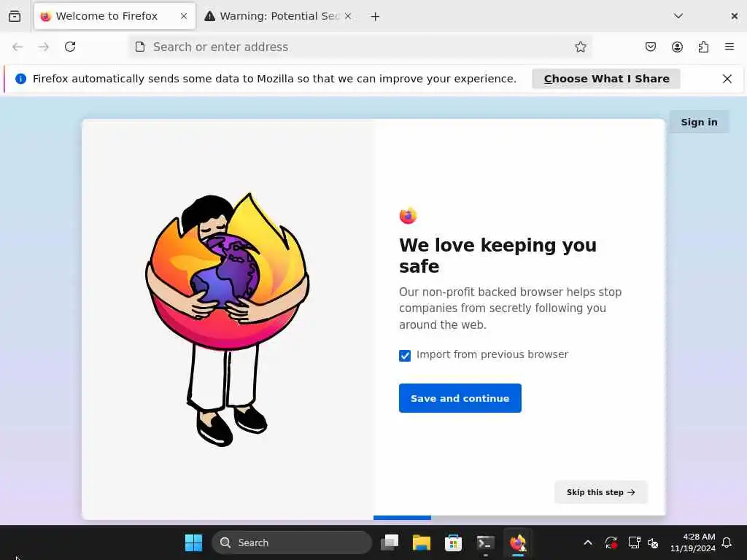This screenshot has width=747, height=560.
Task: Close the Welcome to Firefox tab
Action: pyautogui.click(x=184, y=16)
